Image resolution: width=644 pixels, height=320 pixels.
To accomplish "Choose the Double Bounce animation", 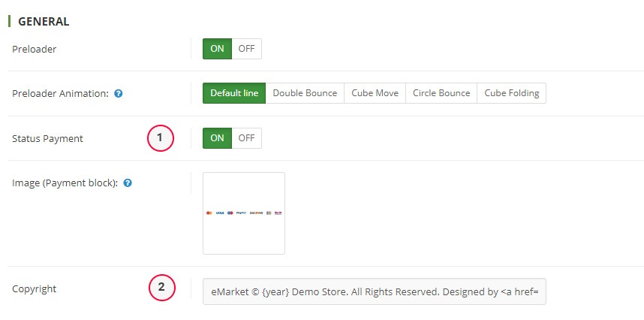I will [305, 93].
